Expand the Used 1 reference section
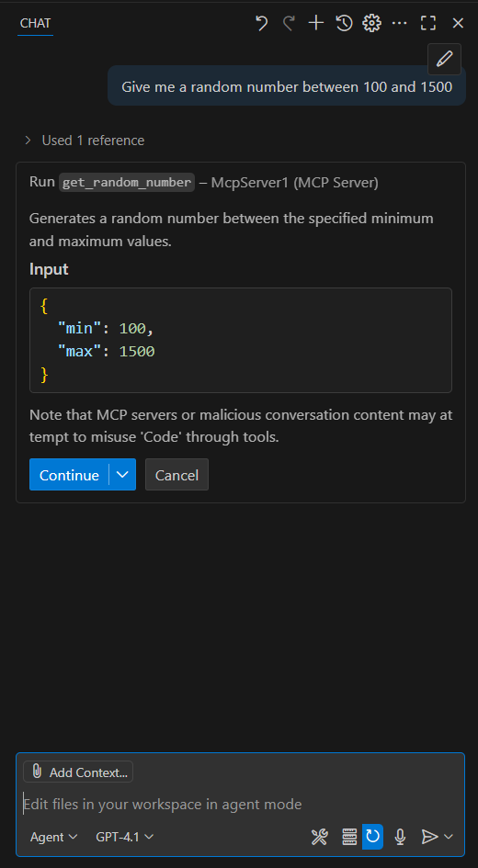Screen dimensions: 478x868 (x=84, y=141)
